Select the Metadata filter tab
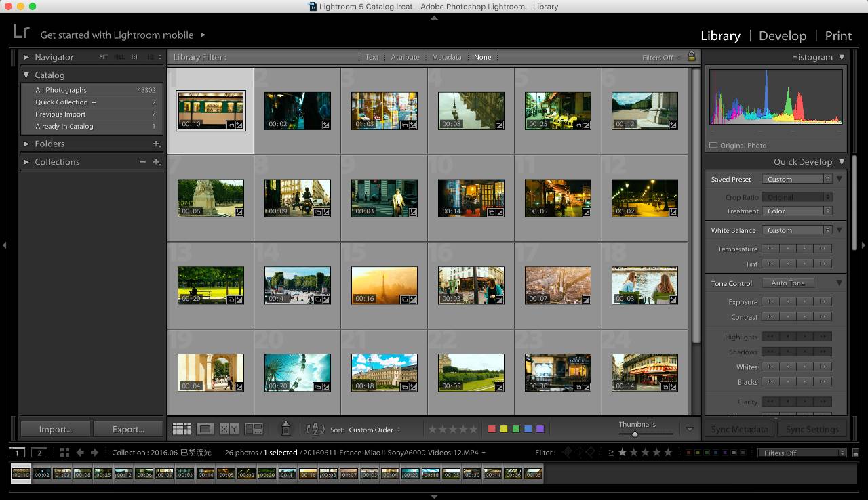 446,57
